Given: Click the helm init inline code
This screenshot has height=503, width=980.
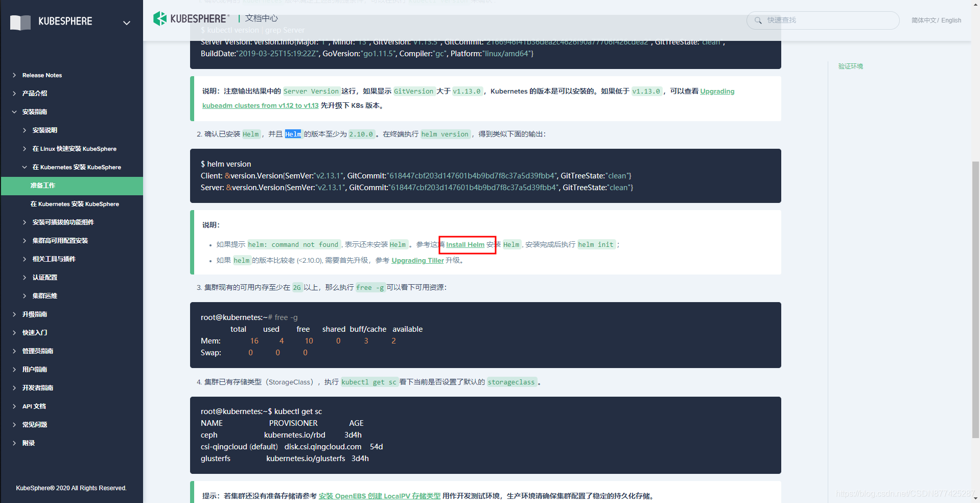Looking at the screenshot, I should click(x=596, y=245).
